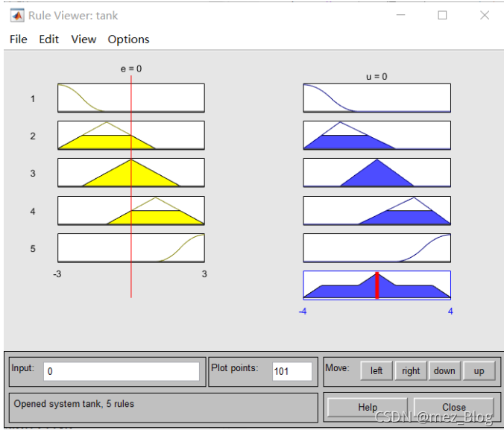Click rule 2 input e membership plot
The height and width of the screenshot is (433, 504).
pos(131,135)
